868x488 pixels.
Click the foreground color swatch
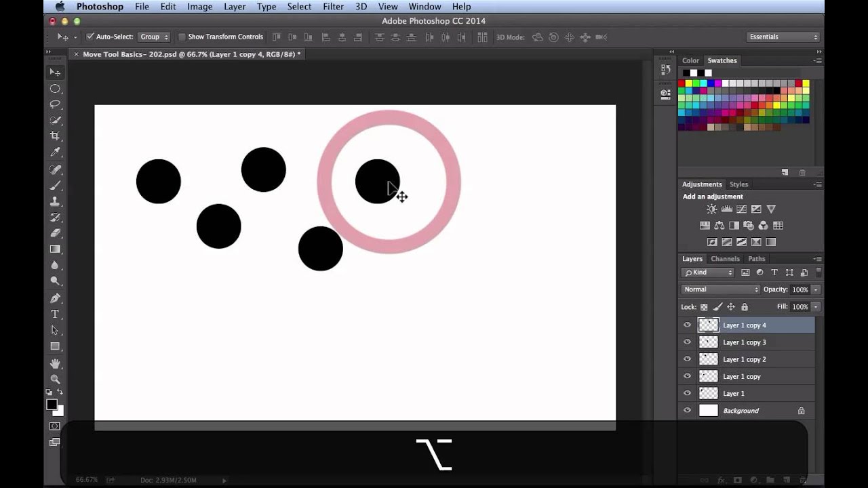coord(52,405)
